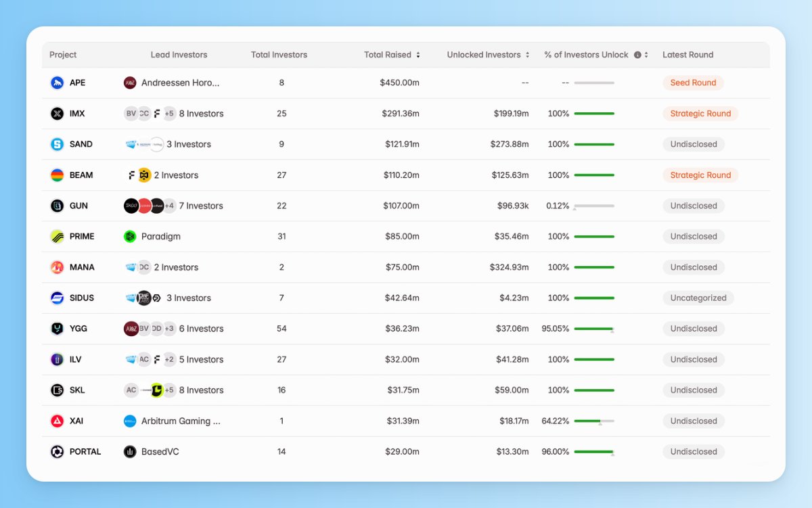Click the Undisclosed tag for PORTAL

[x=694, y=452]
